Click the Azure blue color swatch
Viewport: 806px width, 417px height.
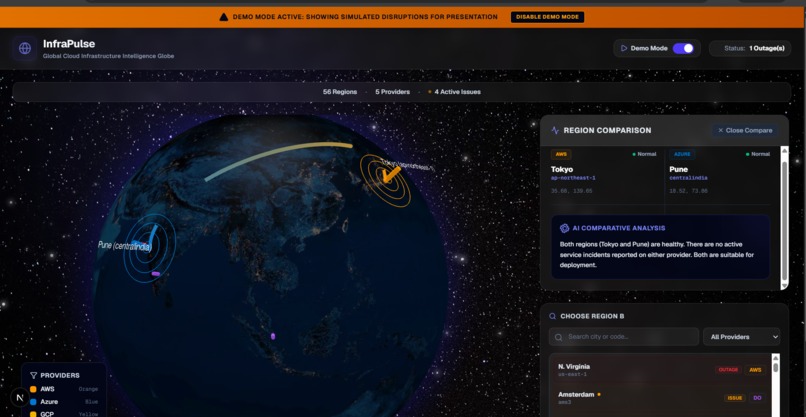click(33, 402)
